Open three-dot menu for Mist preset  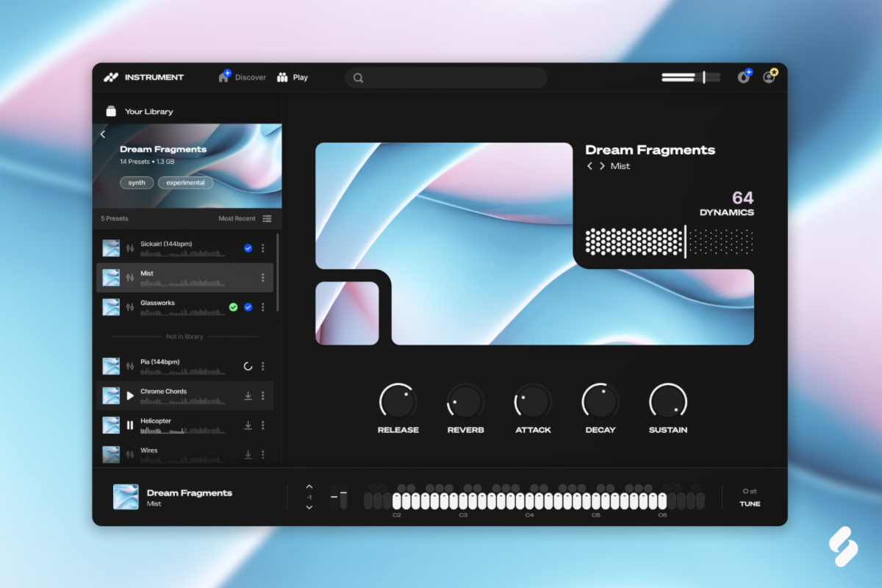click(262, 278)
